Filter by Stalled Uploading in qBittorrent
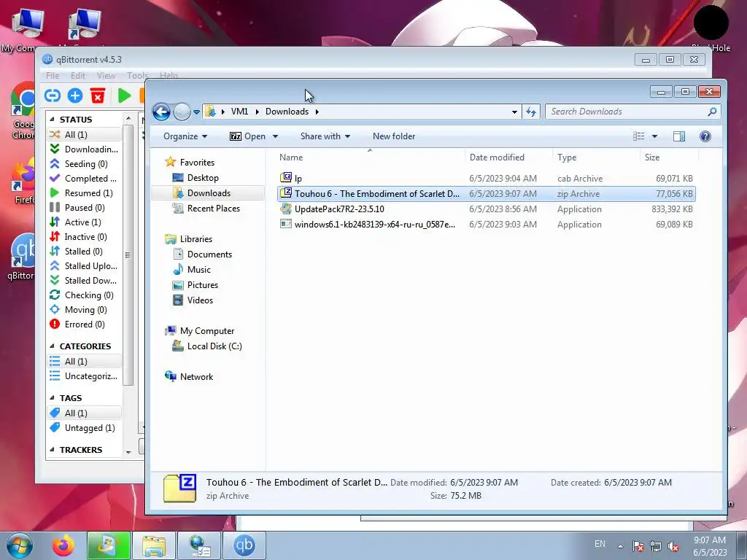 tap(85, 265)
